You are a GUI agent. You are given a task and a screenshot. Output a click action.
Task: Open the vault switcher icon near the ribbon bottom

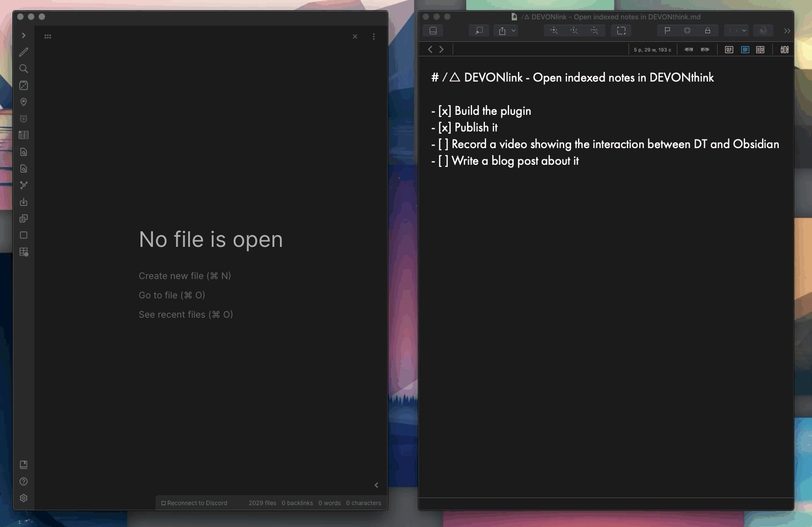[24, 465]
